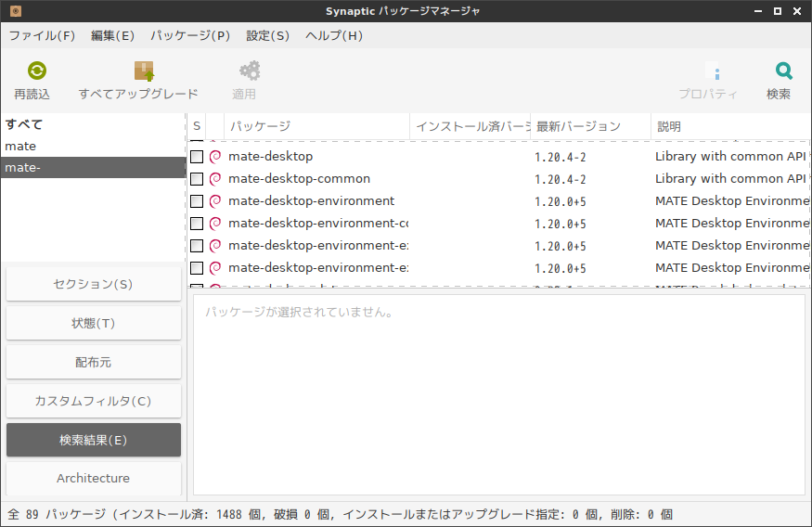Click 'MATE Desktop Environme' description of mate-desktop-environment

point(732,200)
